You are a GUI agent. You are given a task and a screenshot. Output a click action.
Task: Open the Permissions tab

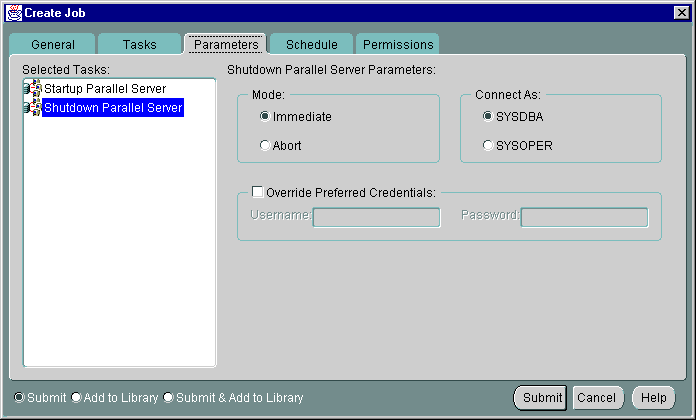coord(398,45)
